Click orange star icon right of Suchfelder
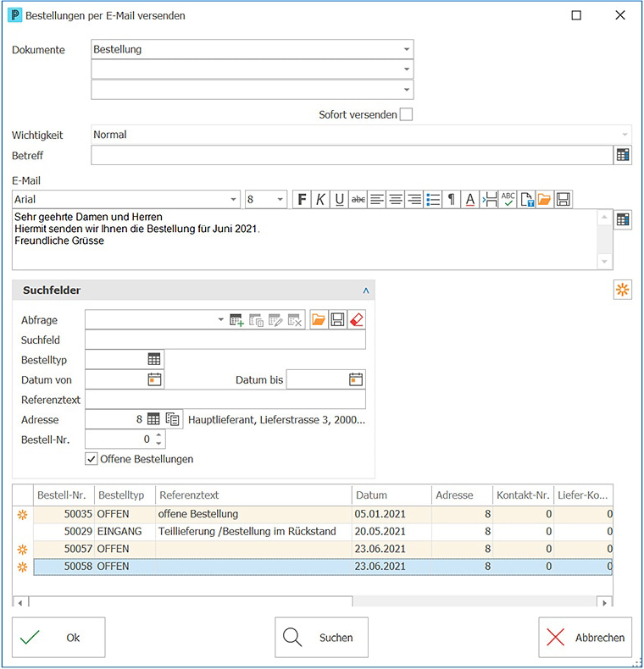Viewport: 644px width, 669px height. click(x=623, y=290)
